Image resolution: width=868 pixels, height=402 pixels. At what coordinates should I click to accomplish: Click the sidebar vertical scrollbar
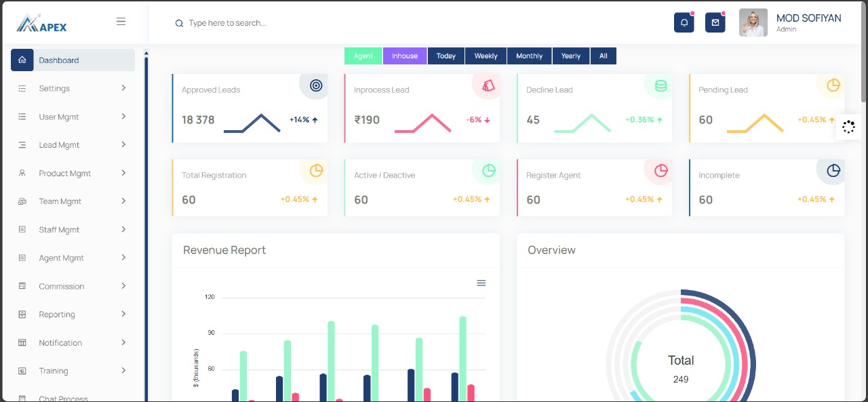coord(146,224)
